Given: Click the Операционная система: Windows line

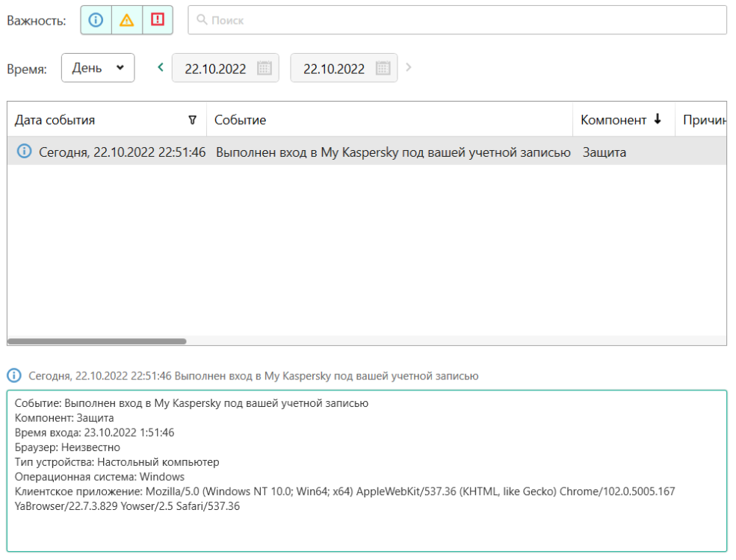Looking at the screenshot, I should 99,477.
